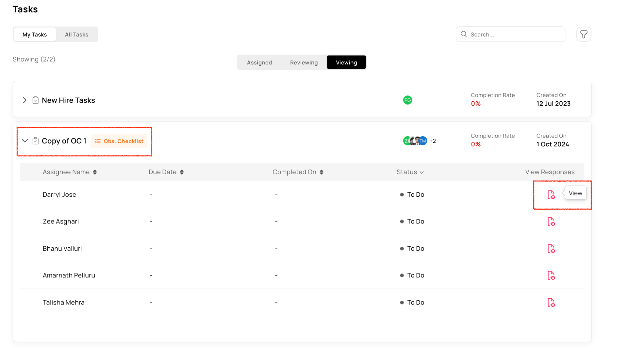This screenshot has height=364, width=629.
Task: View Talisha Mehra's responses icon
Action: [551, 303]
